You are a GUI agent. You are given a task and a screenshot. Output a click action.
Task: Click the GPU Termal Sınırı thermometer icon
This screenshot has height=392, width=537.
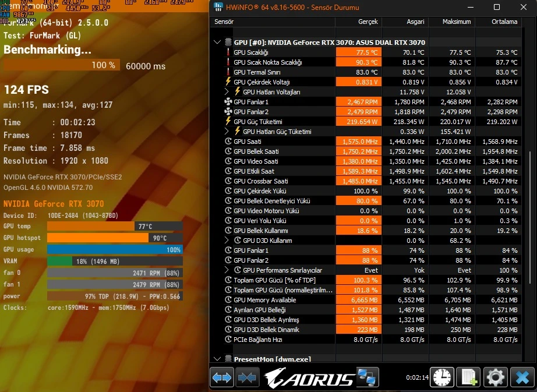228,72
